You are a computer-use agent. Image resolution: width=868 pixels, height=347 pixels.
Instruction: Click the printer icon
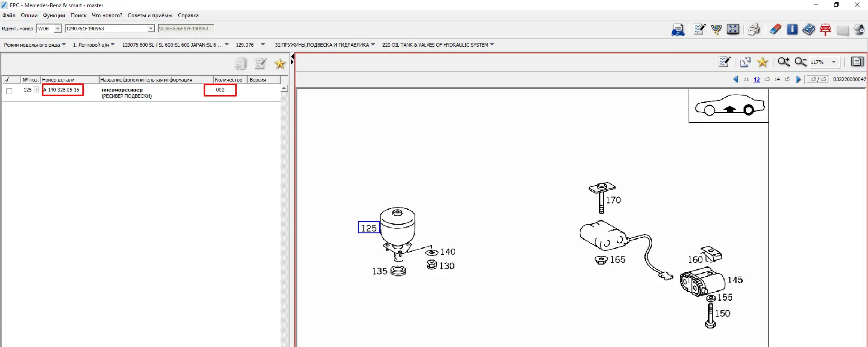[754, 29]
